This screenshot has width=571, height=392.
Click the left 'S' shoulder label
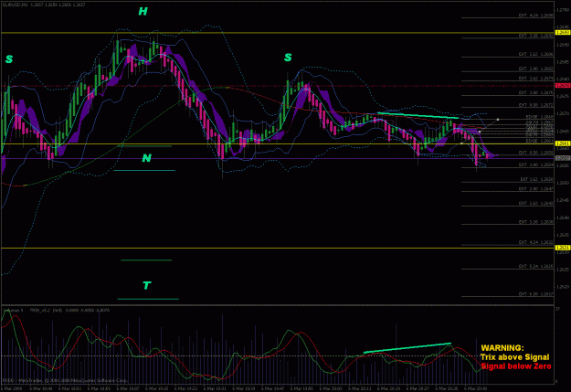point(9,59)
